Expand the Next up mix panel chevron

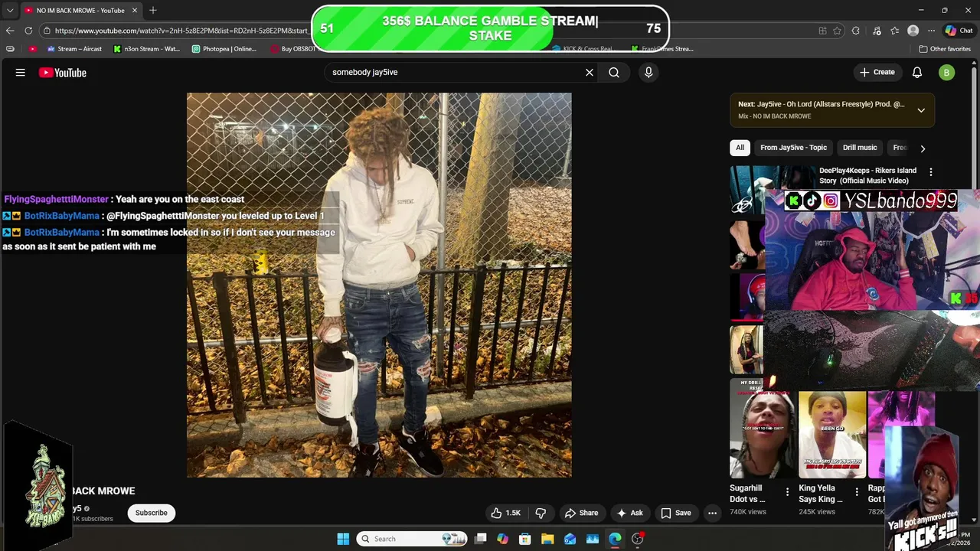coord(921,110)
